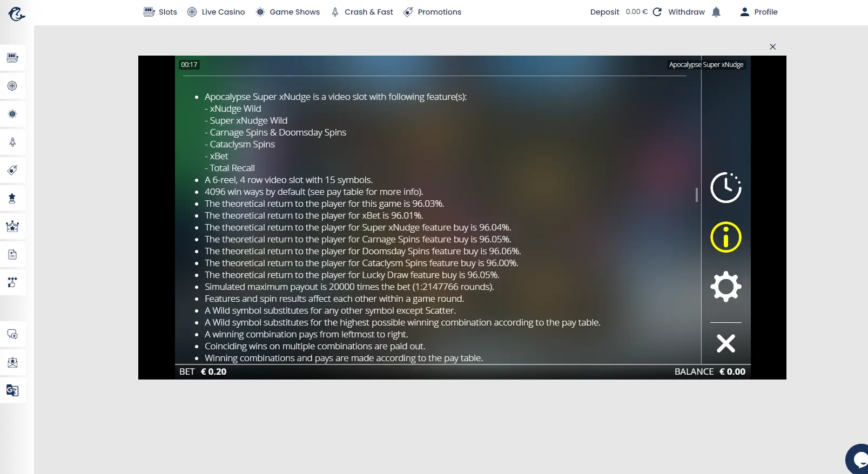This screenshot has height=474, width=868.
Task: Click the '6-reel, 4 row video slot' line
Action: [x=288, y=180]
